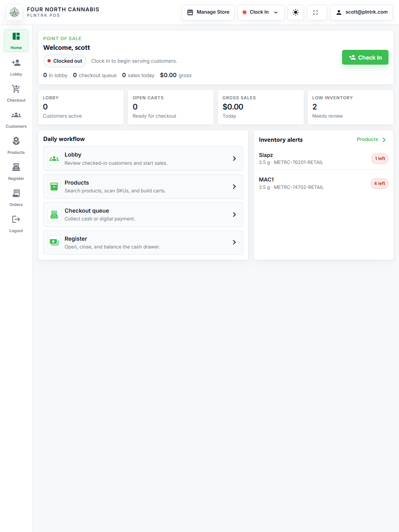Click 'Open, close, and balance the cash drawer.'
Screen dimensions: 399x532
112,247
